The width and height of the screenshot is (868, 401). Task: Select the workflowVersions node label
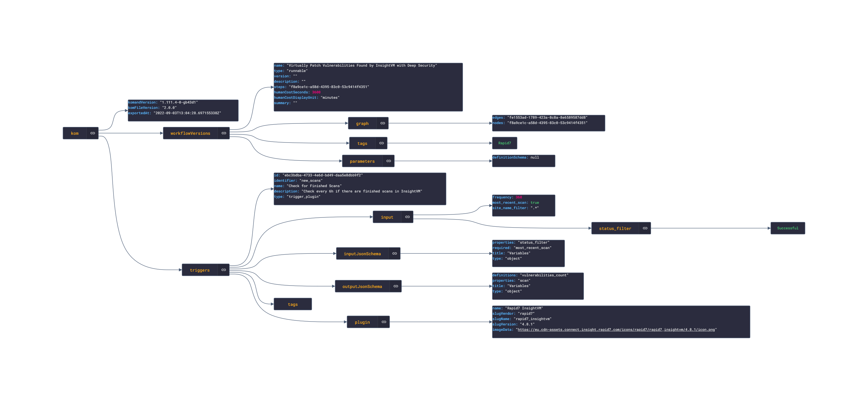190,133
